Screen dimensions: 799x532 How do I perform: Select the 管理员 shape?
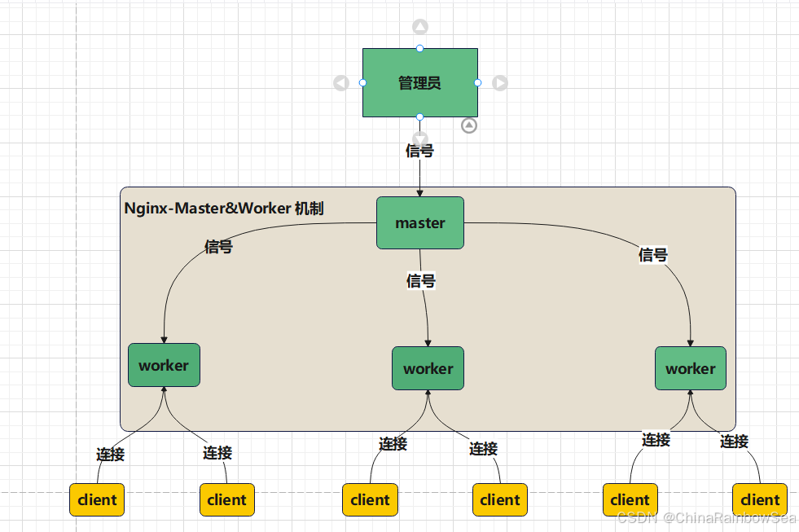(420, 82)
